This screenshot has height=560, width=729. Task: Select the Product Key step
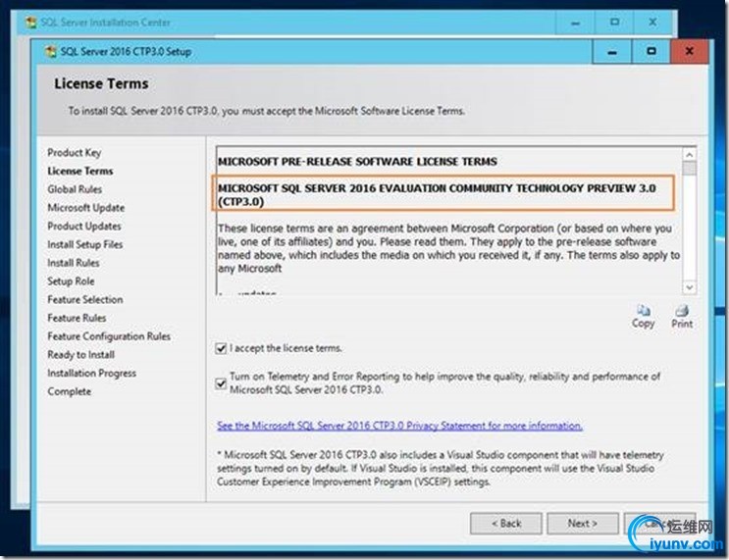(x=74, y=152)
